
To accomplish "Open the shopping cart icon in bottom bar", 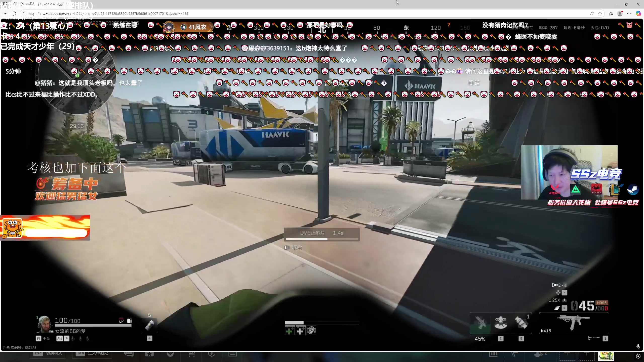I will tap(192, 354).
